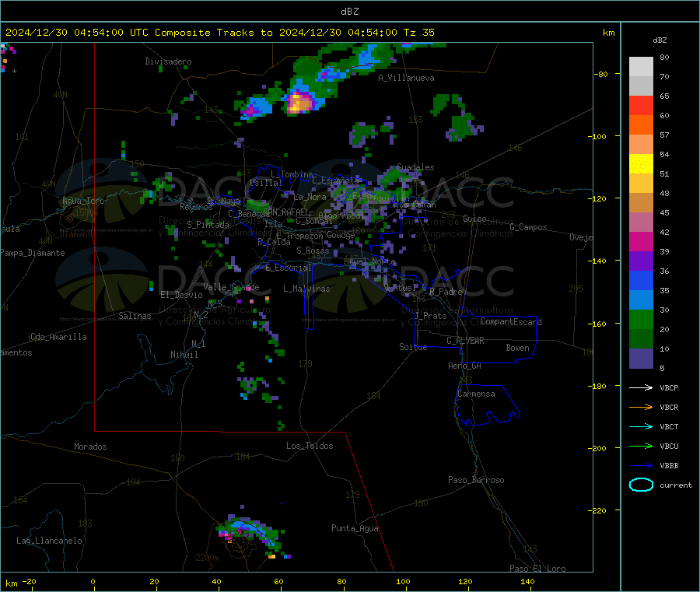Select the magenta swatch in the dBZ scale
Screen dimensions: 700x592
[641, 241]
